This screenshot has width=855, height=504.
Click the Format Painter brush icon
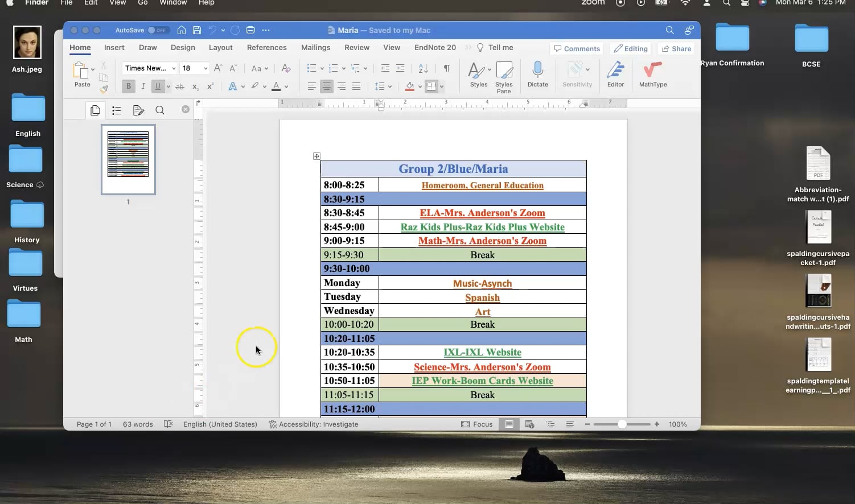(x=104, y=89)
